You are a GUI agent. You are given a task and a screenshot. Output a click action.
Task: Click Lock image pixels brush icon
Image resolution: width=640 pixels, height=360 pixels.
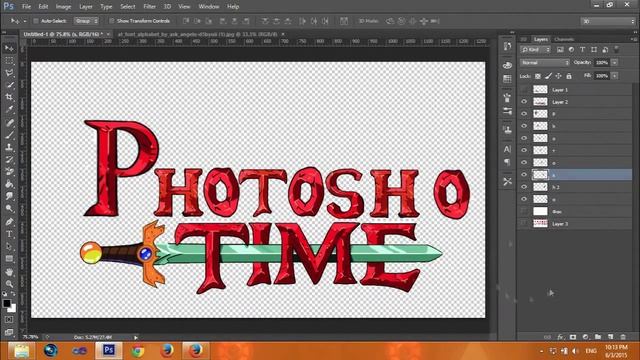(x=548, y=76)
